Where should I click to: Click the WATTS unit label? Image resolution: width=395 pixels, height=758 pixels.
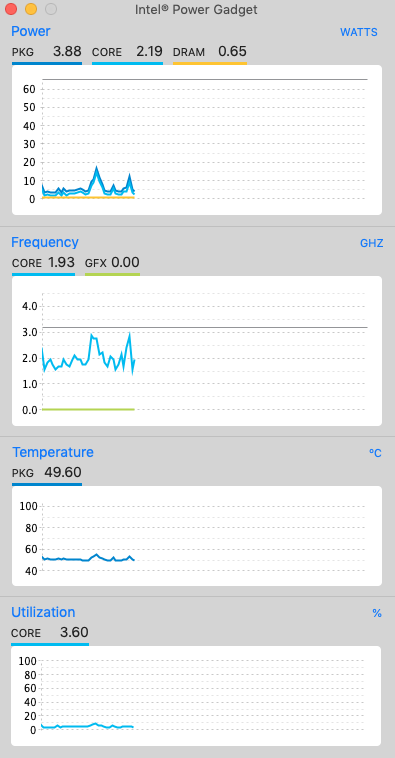pos(359,32)
